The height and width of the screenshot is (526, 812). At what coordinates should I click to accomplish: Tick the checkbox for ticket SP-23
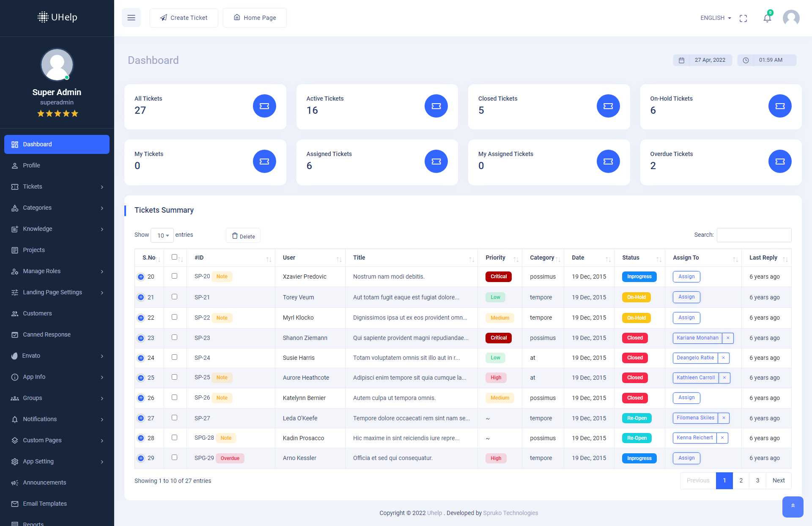[x=174, y=337]
